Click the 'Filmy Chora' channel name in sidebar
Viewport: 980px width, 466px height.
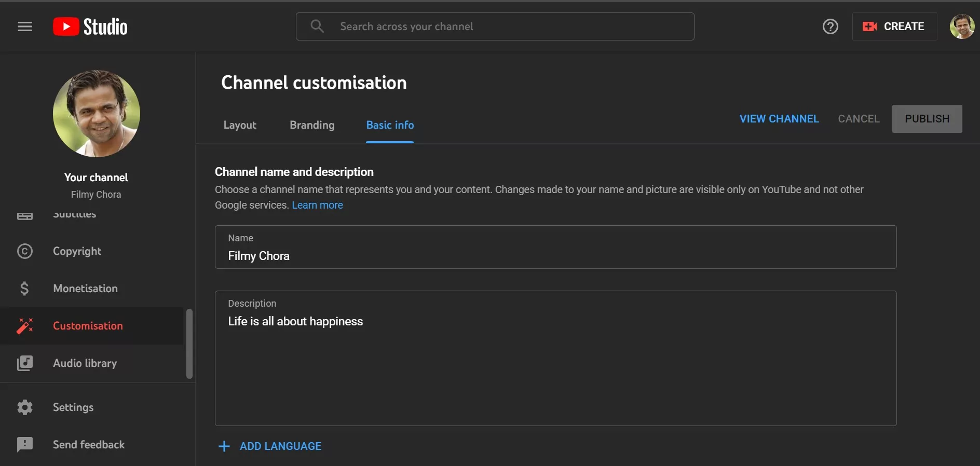point(96,195)
